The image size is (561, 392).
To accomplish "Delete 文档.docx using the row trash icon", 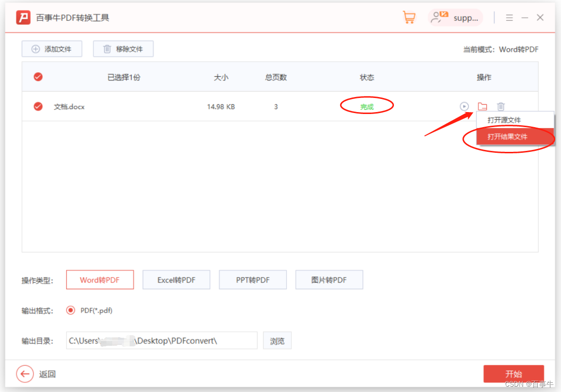I will pos(501,106).
